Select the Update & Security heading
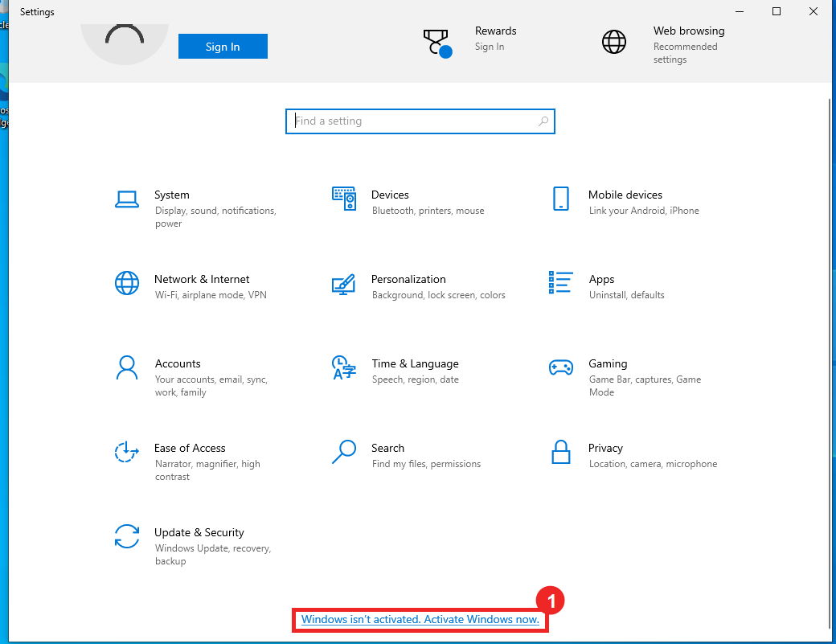The image size is (836, 644). [x=199, y=532]
